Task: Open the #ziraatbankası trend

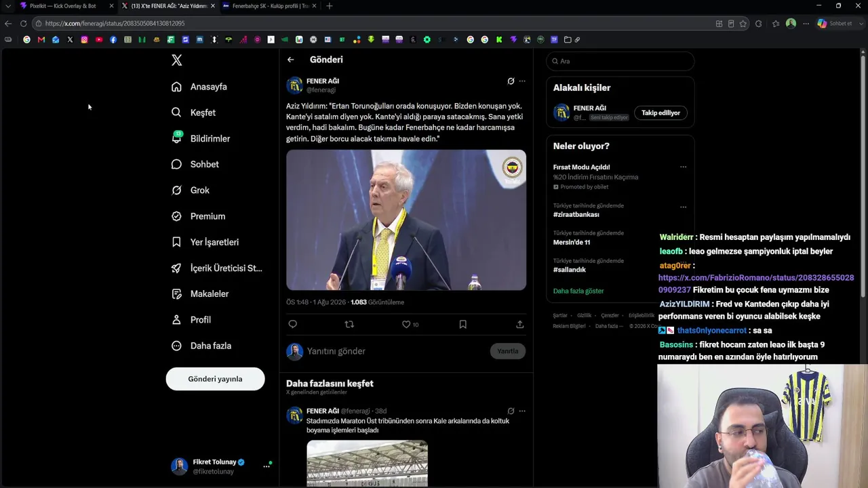Action: [x=576, y=215]
